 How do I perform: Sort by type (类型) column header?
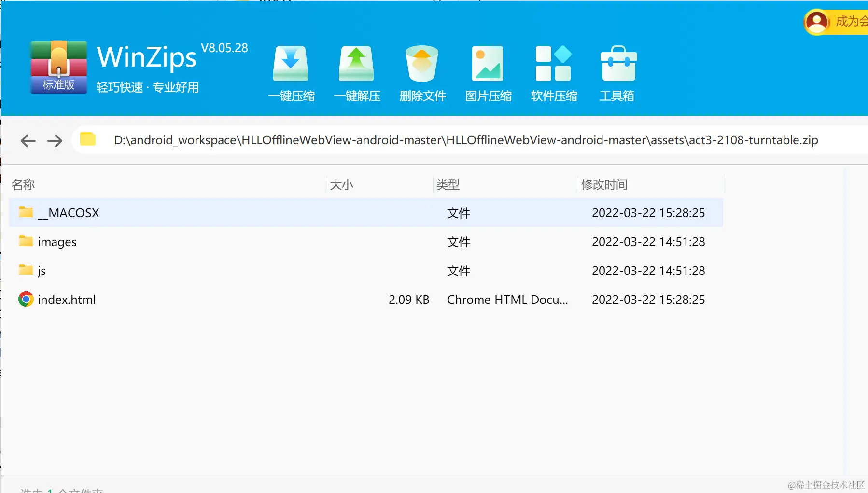448,185
